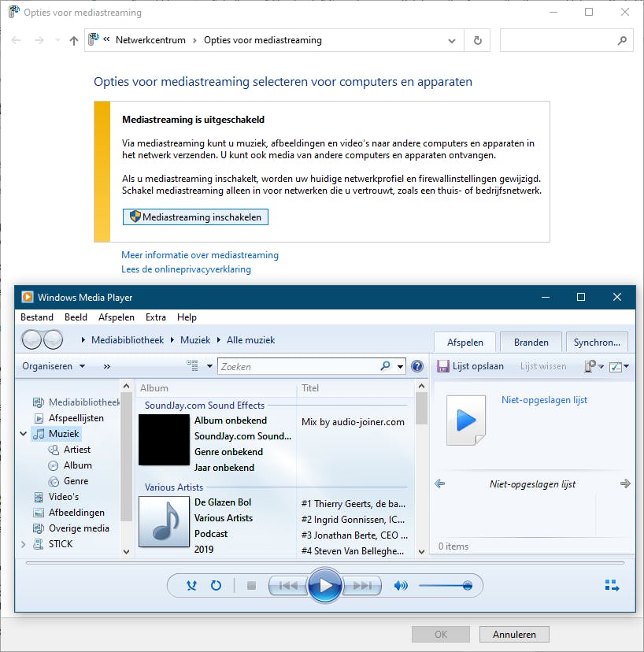Click the Niet-opgeslagen lijst play thumbnail
The height and width of the screenshot is (652, 644).
(x=465, y=420)
